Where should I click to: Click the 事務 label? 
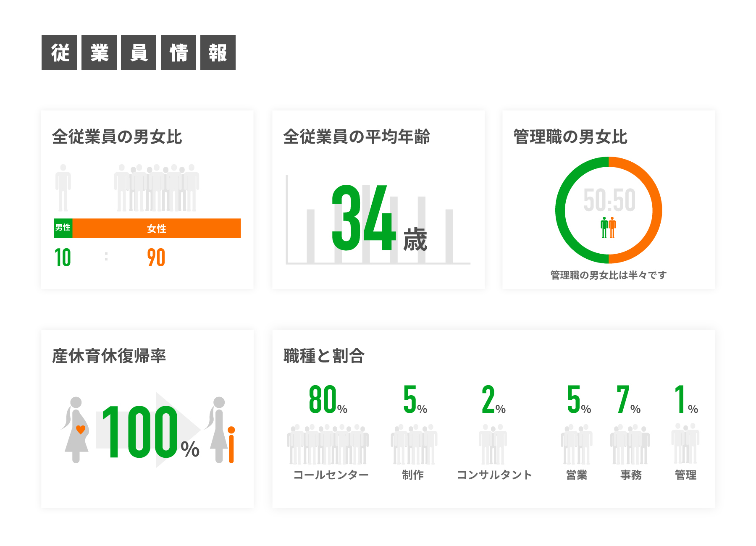pos(631,475)
